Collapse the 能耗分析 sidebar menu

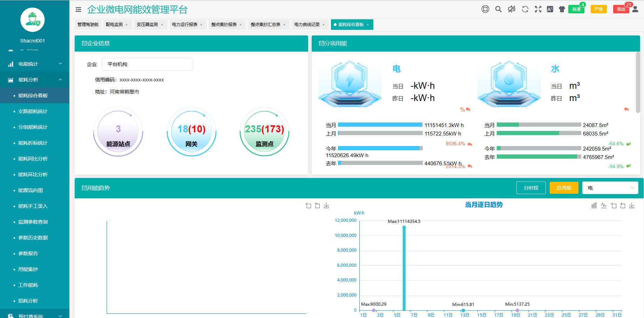coord(35,80)
